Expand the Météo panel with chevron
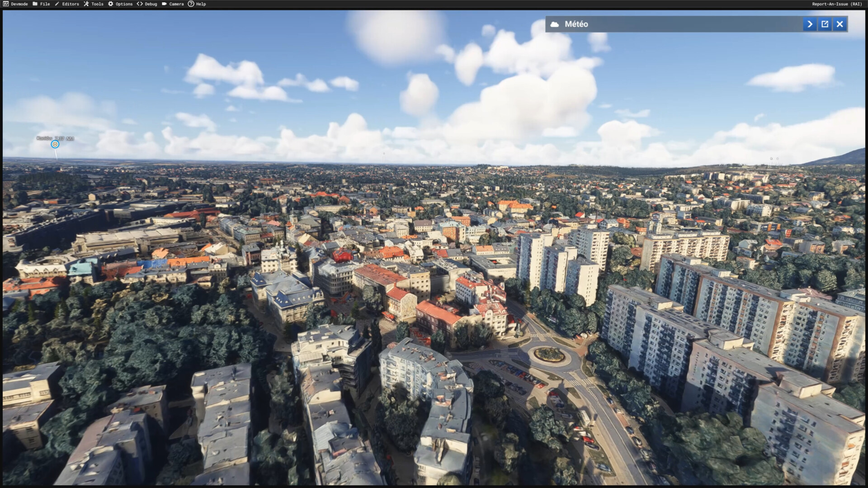Viewport: 868px width, 488px height. tap(810, 24)
